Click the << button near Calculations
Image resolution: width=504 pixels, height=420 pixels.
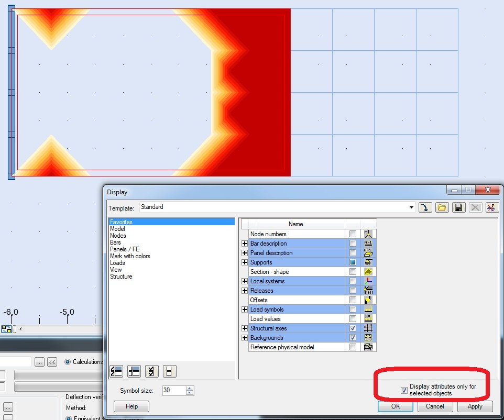[x=52, y=362]
